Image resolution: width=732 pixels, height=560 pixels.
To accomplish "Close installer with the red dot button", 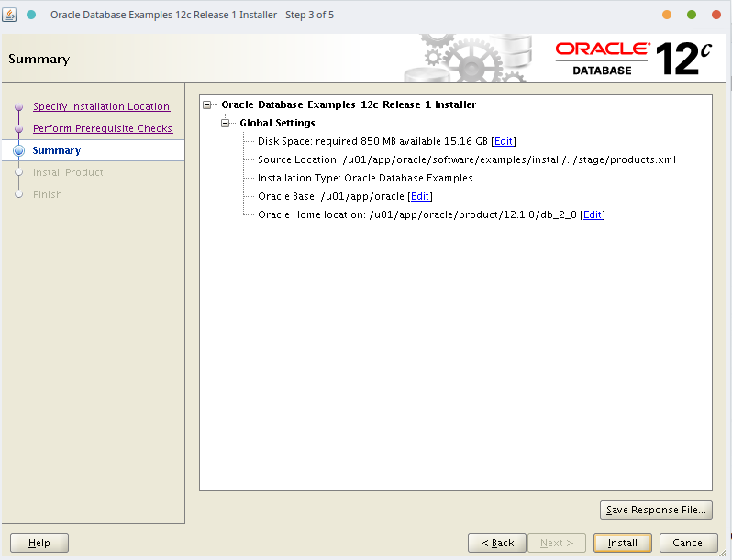I will tap(716, 15).
